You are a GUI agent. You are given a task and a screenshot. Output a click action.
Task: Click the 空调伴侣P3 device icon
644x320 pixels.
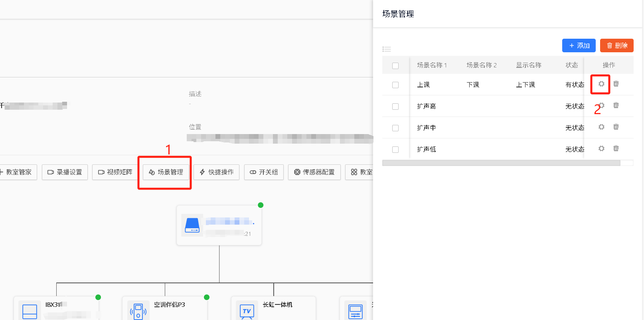point(138,311)
